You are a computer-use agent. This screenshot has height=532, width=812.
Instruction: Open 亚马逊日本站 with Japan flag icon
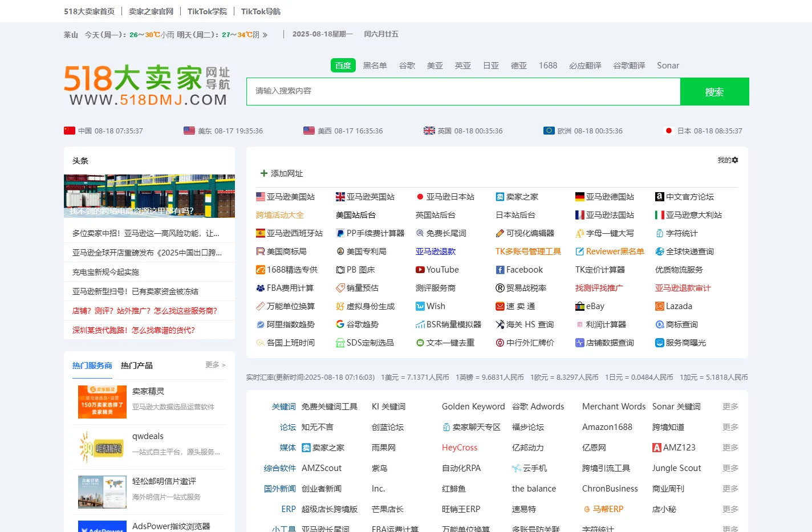445,197
